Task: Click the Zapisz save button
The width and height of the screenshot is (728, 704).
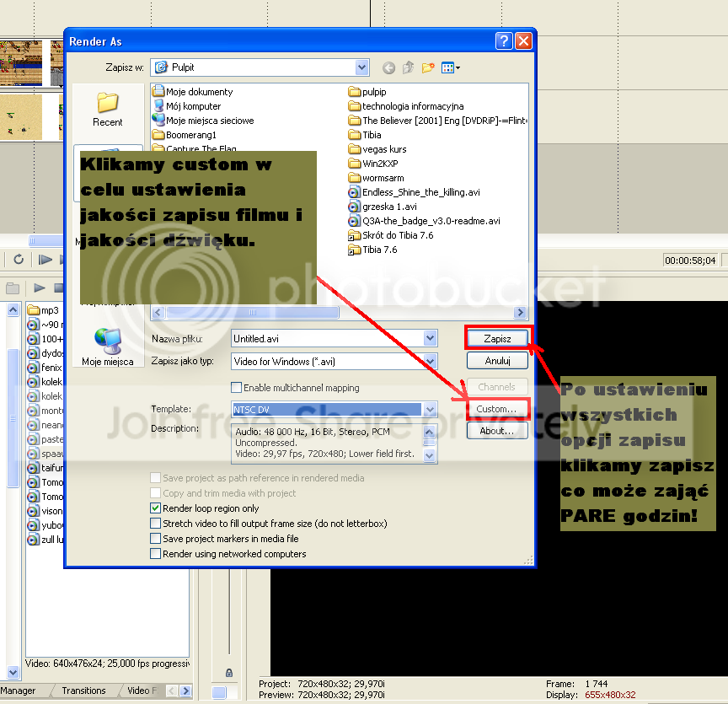Action: coord(497,338)
